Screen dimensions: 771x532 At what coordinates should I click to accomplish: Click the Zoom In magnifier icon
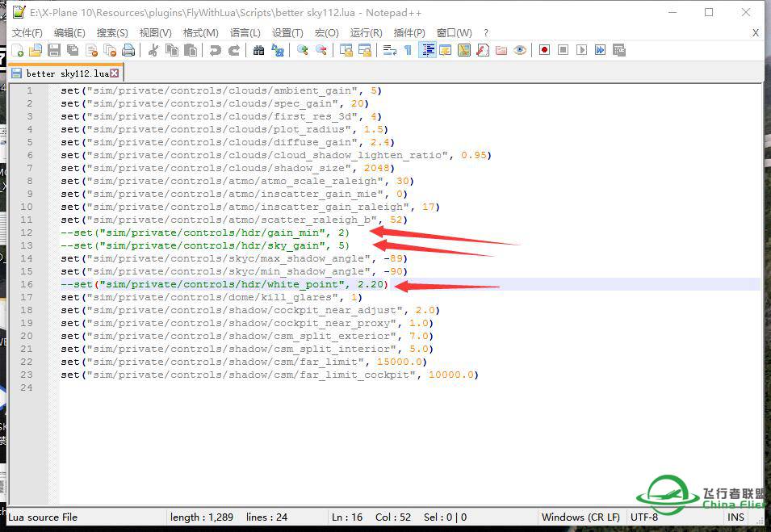click(303, 50)
